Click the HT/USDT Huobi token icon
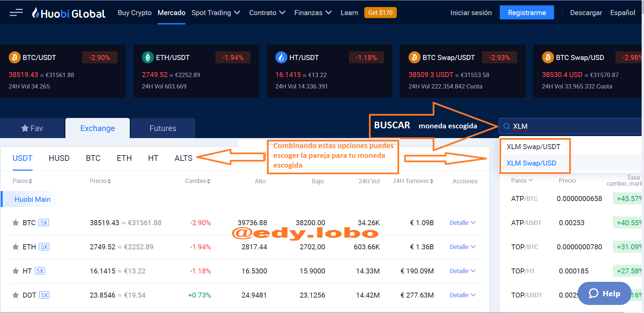Viewport: 644px width, 313px height. coord(281,57)
